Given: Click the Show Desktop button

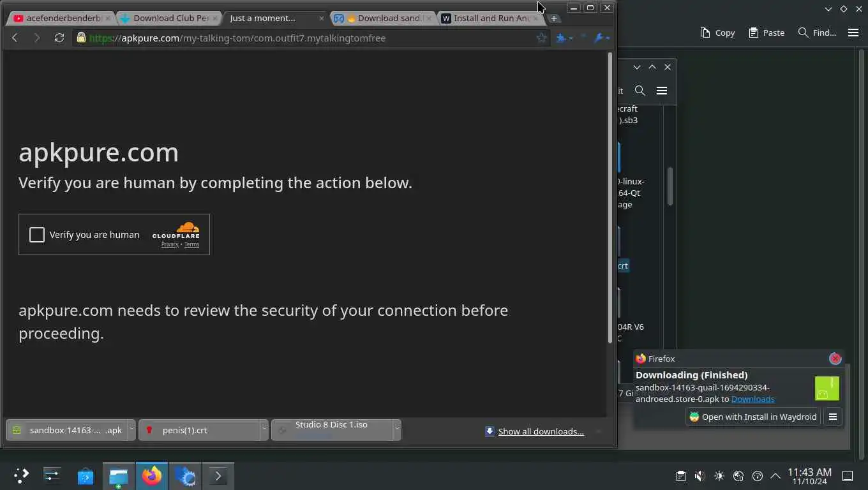Looking at the screenshot, I should click(x=848, y=476).
